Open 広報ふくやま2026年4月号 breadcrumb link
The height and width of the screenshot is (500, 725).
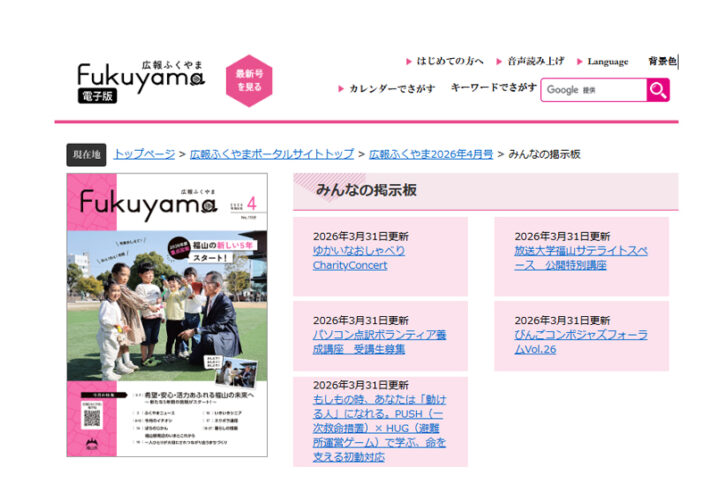[431, 154]
